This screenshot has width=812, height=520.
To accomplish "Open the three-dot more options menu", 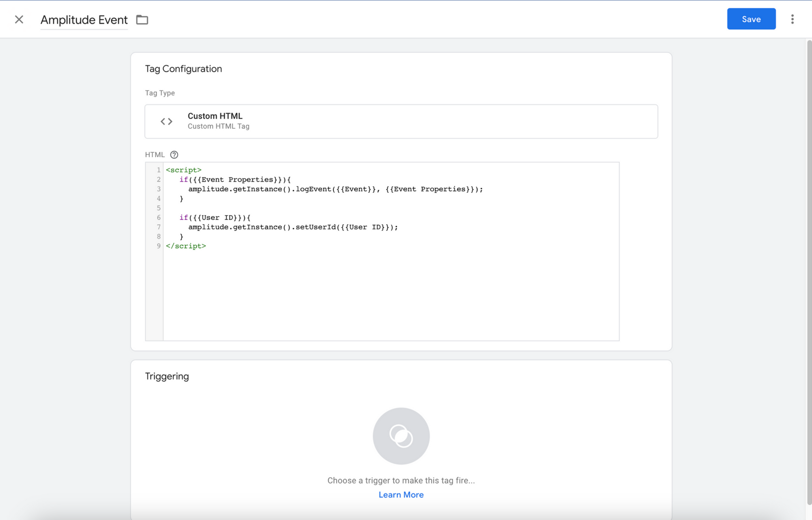I will pos(792,19).
